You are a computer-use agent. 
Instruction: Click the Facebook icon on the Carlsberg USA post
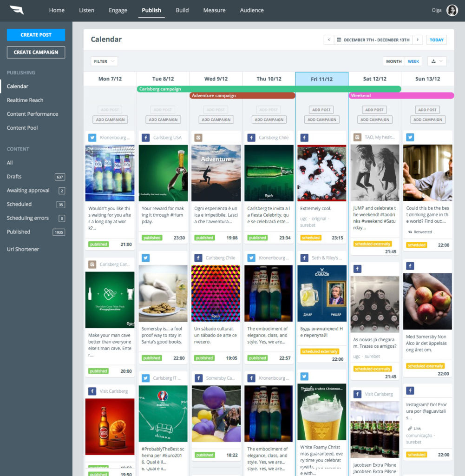pyautogui.click(x=145, y=138)
